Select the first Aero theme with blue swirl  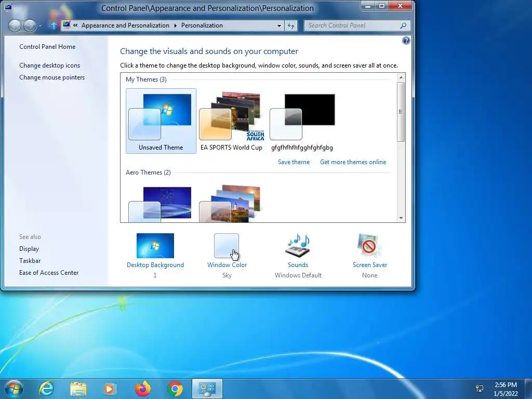pyautogui.click(x=161, y=204)
